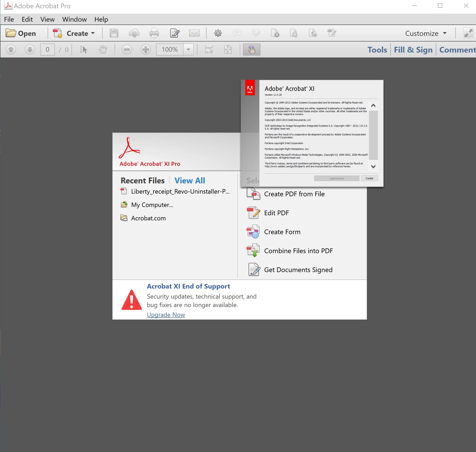Expand the Create dropdown
The height and width of the screenshot is (452, 476).
(93, 33)
